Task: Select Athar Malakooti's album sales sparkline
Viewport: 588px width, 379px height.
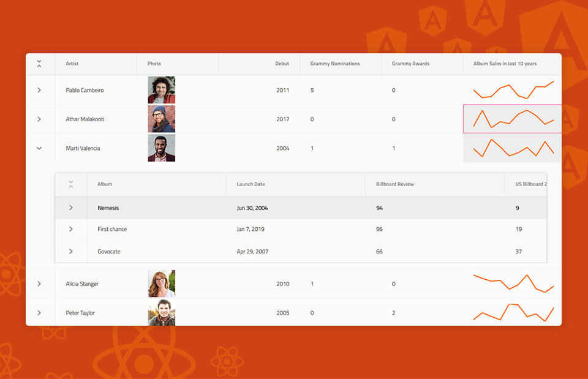Action: [512, 119]
